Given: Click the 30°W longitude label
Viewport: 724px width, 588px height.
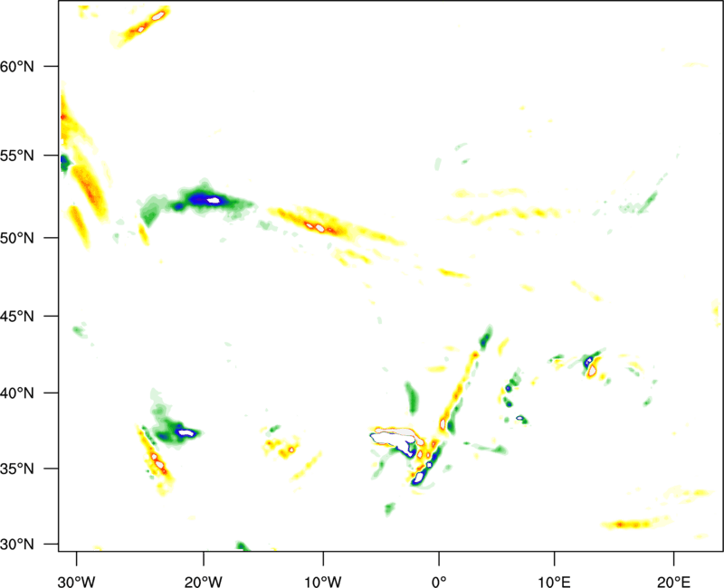Looking at the screenshot, I should point(76,582).
